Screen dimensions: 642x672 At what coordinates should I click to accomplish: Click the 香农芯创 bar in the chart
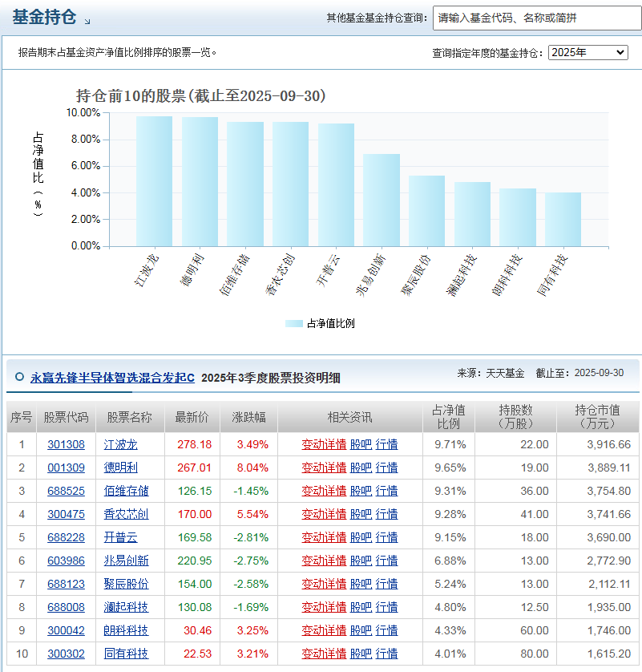(x=290, y=184)
